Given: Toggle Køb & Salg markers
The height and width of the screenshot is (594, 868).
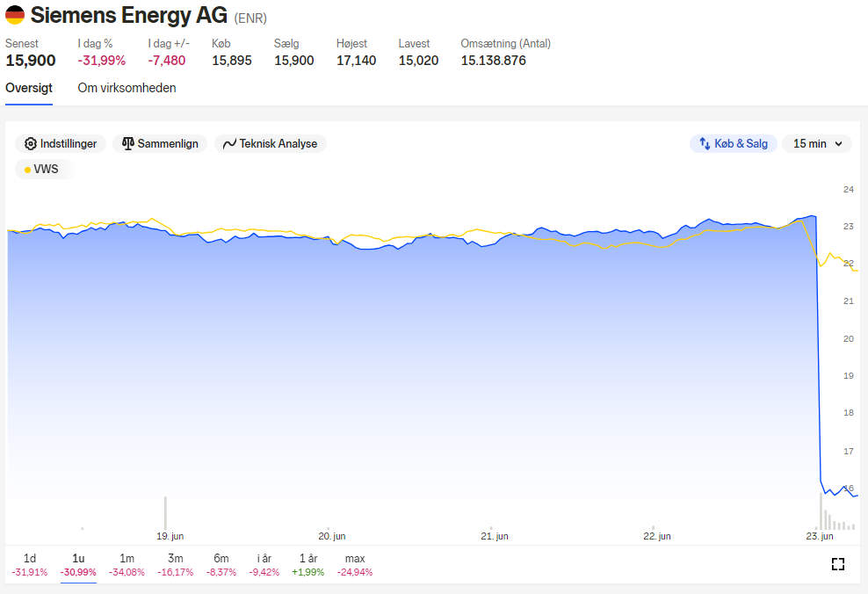Looking at the screenshot, I should click(x=733, y=144).
